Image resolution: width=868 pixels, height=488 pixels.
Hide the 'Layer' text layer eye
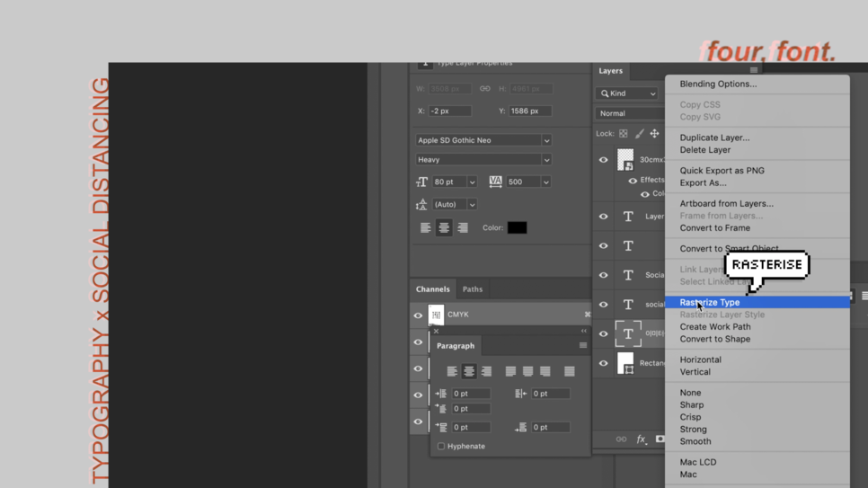point(604,217)
